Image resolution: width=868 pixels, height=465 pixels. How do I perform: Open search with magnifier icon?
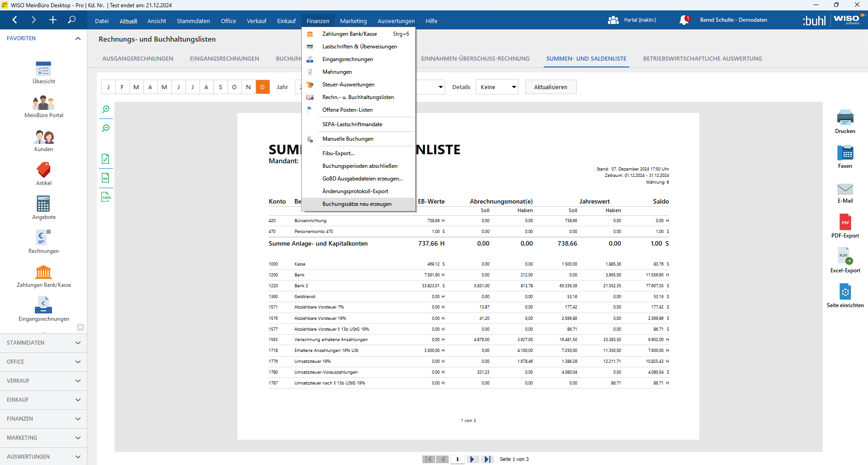coord(71,20)
